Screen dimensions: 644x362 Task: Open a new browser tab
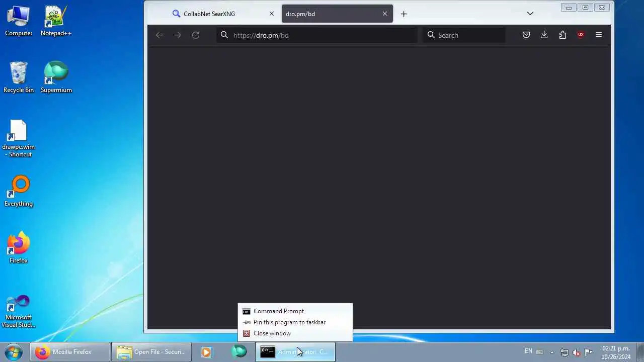[x=404, y=14]
